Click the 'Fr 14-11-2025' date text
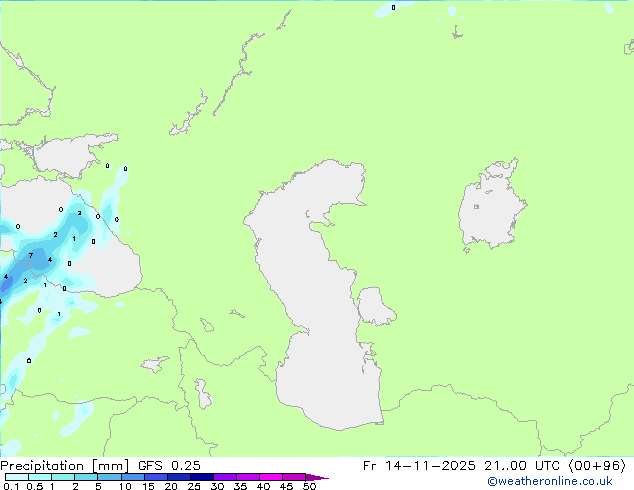Screen dimensions: 634x490 (419, 466)
